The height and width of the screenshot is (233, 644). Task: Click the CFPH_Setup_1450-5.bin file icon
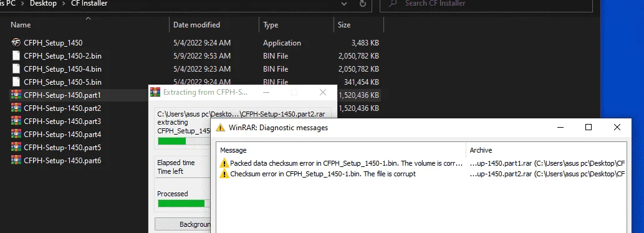point(16,82)
